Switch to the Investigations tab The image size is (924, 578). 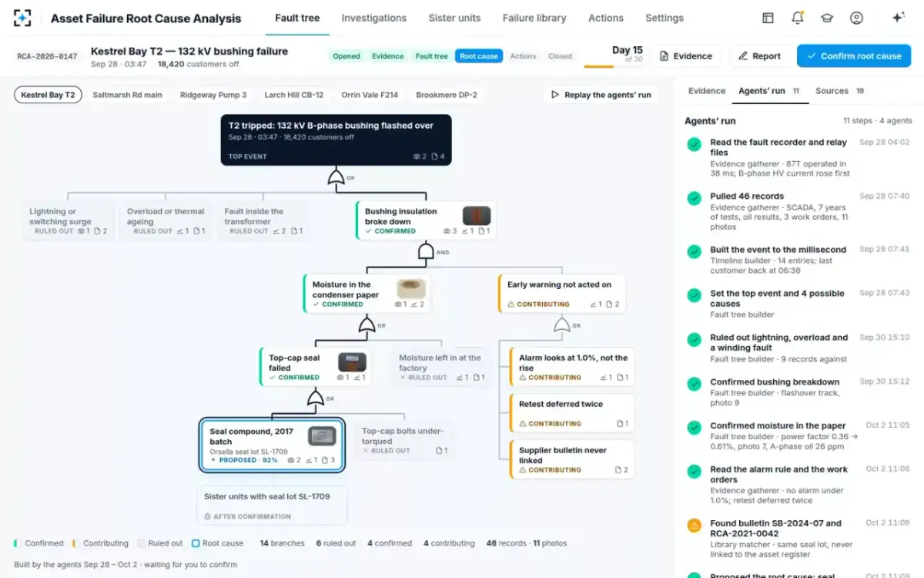point(374,18)
